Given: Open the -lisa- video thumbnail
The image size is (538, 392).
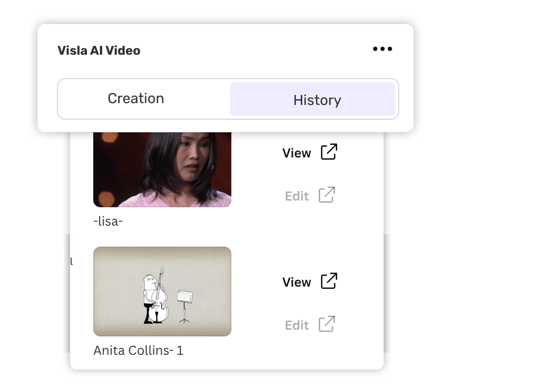Looking at the screenshot, I should (x=162, y=169).
